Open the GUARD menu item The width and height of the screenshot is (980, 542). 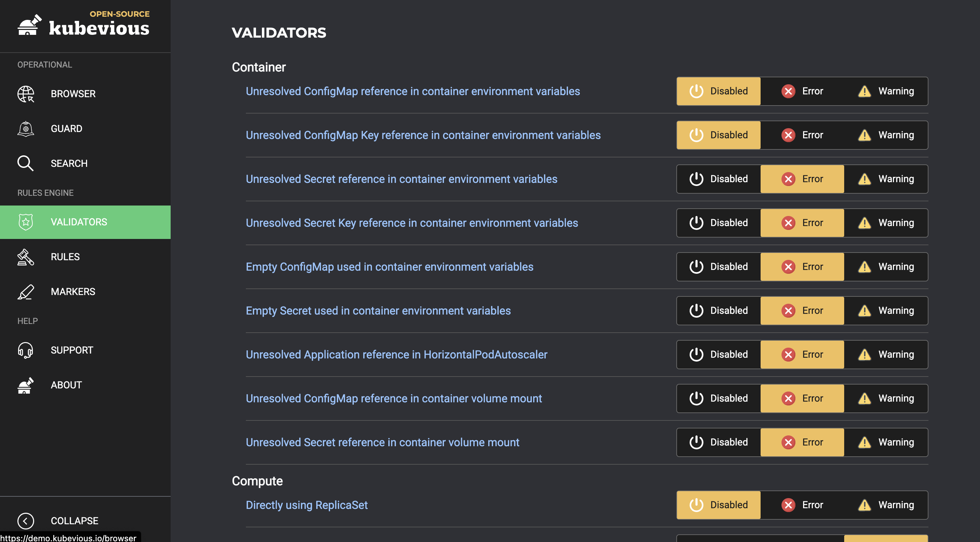85,129
